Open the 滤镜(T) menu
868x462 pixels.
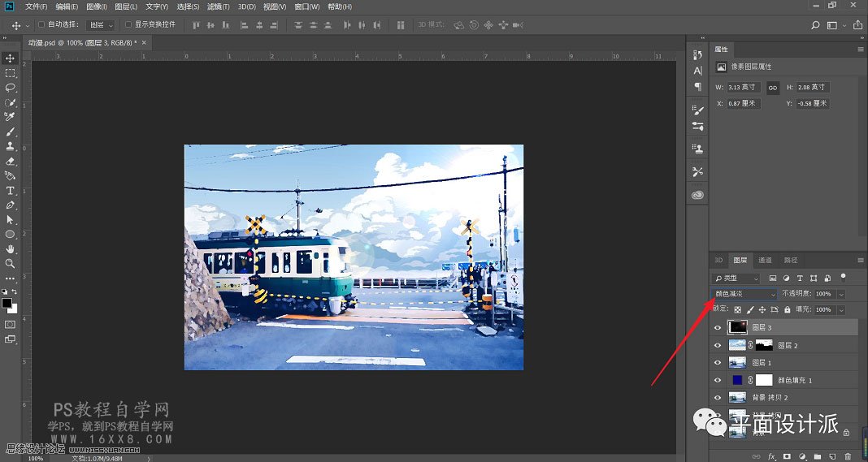(218, 6)
